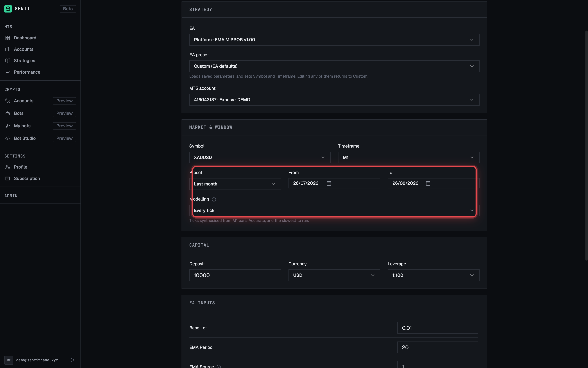Click the SENTI logo icon

click(x=8, y=9)
